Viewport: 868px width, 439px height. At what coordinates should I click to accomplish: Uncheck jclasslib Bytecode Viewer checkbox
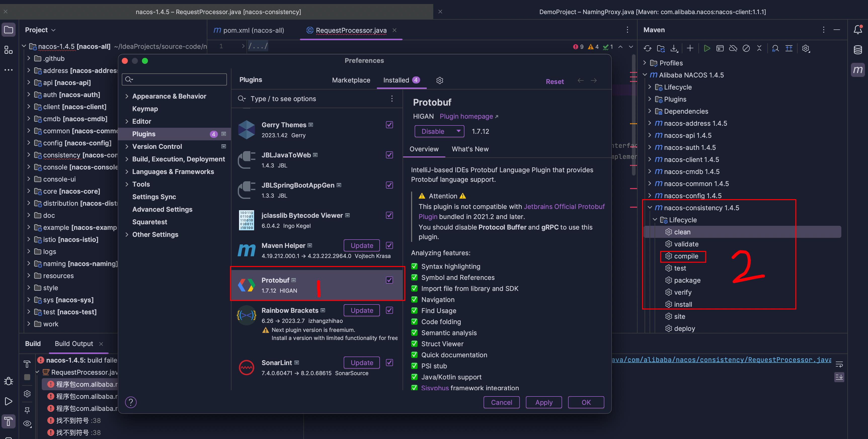point(389,215)
